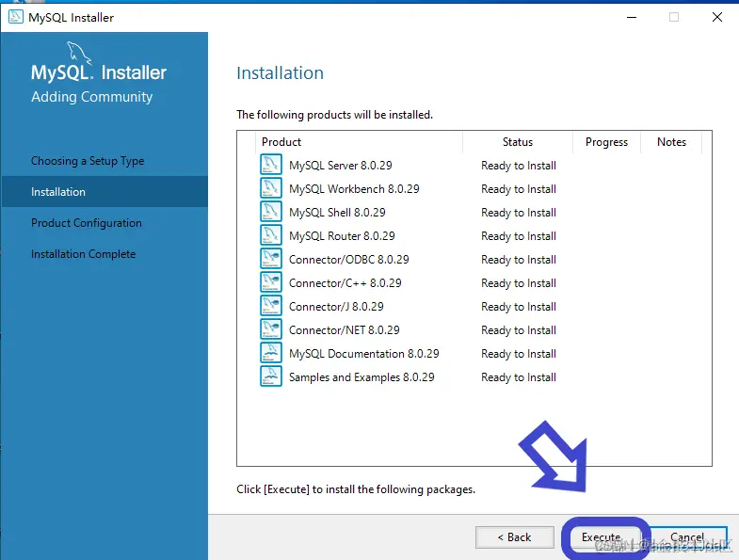Click the MySQL Documentation 8.0.29 product icon
The image size is (739, 560).
click(x=271, y=353)
